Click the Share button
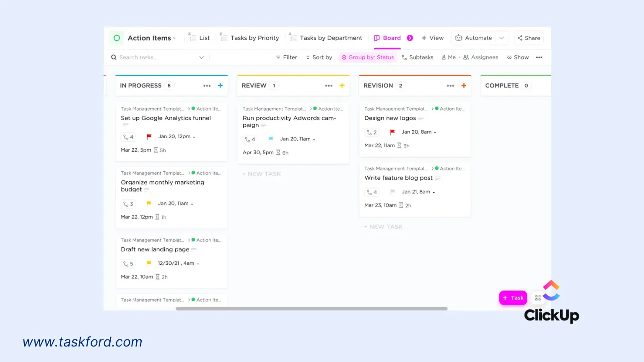 pos(529,38)
